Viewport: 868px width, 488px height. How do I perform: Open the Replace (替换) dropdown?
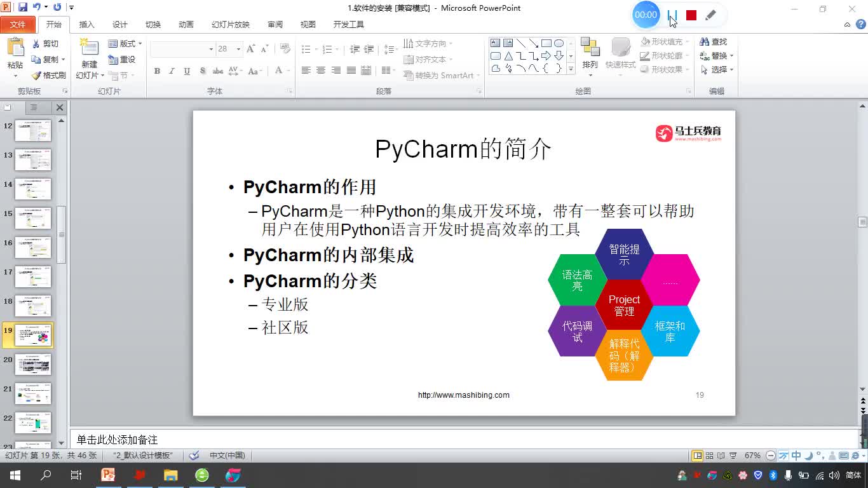[717, 56]
